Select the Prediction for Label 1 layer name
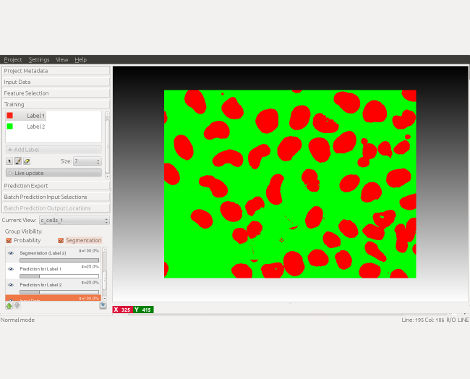This screenshot has width=470, height=379. pyautogui.click(x=40, y=269)
